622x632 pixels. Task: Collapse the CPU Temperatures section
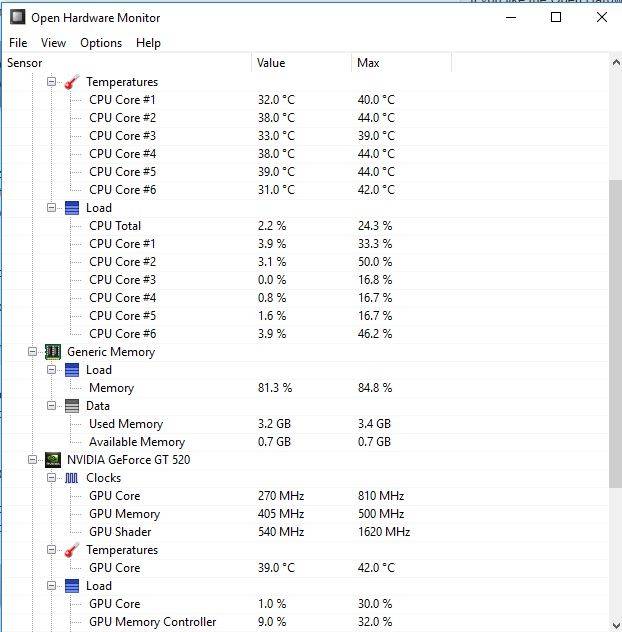[51, 82]
